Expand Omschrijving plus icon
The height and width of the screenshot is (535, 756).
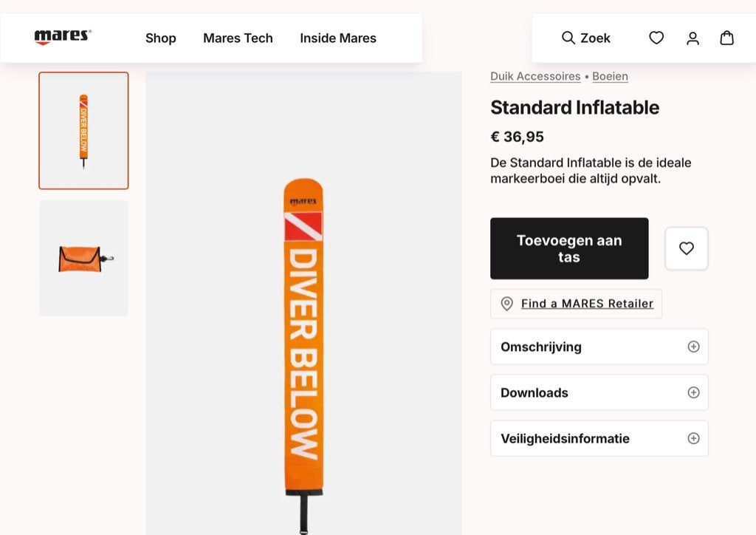point(693,347)
